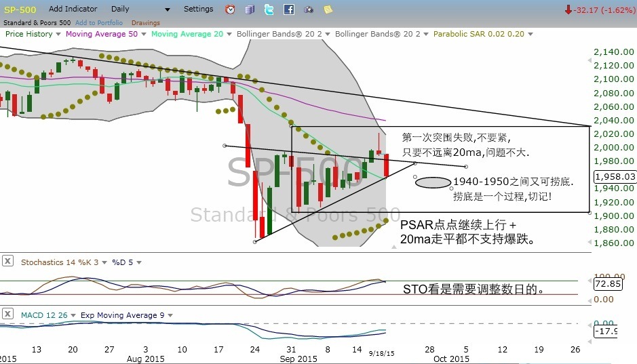
Task: Click the Exp Moving Average 9 label
Action: 122,315
